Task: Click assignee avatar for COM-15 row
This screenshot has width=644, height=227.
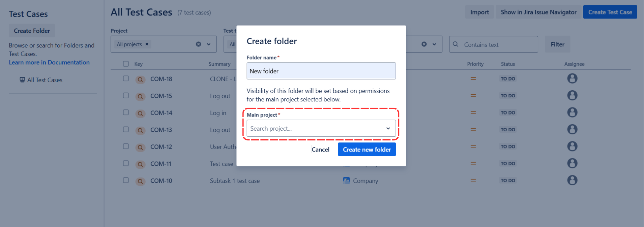Action: pos(572,96)
